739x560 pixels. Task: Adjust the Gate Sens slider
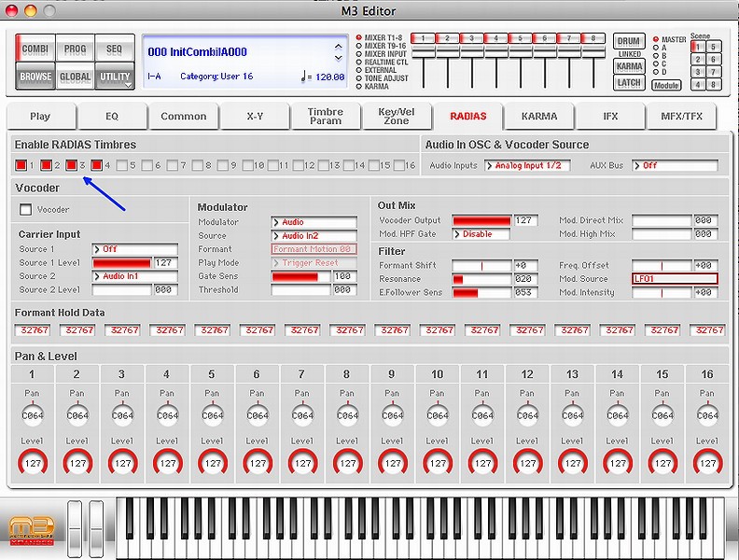(300, 276)
